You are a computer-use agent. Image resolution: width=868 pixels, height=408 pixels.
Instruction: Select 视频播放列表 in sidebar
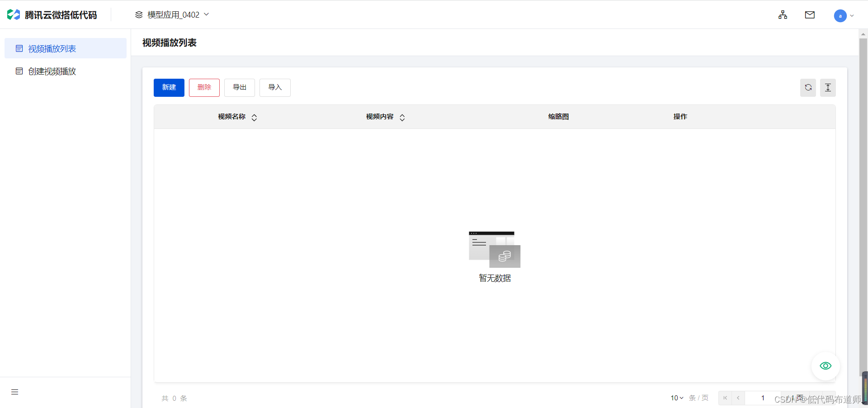click(66, 48)
